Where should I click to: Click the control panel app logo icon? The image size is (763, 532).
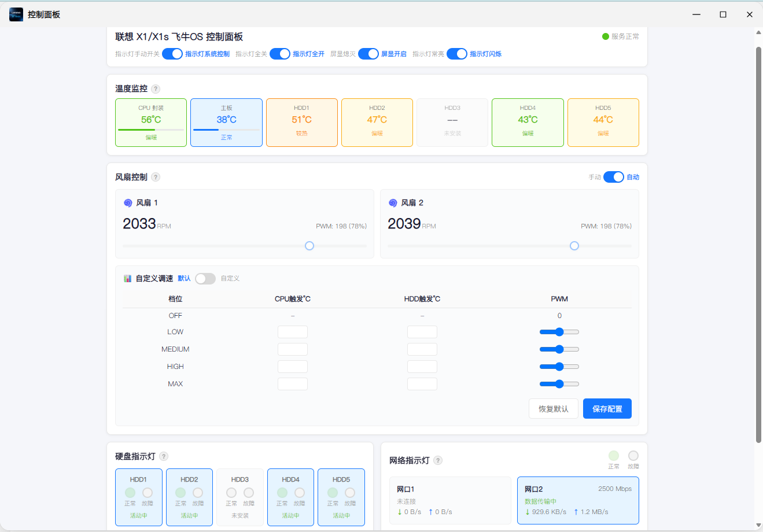pos(16,14)
